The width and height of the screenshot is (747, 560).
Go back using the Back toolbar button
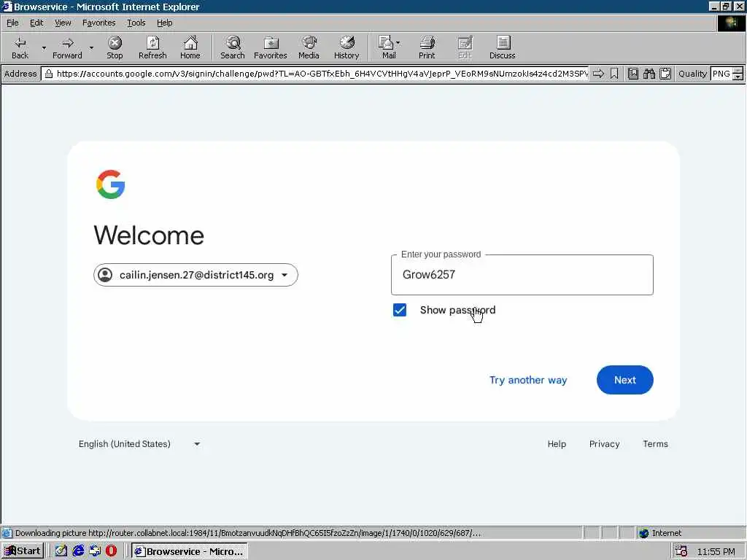click(x=20, y=47)
